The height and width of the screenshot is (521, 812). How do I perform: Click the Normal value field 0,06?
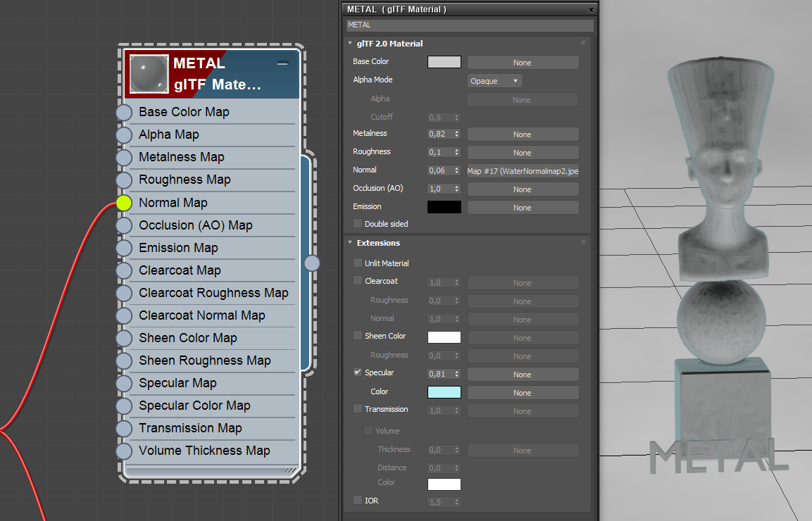(440, 170)
